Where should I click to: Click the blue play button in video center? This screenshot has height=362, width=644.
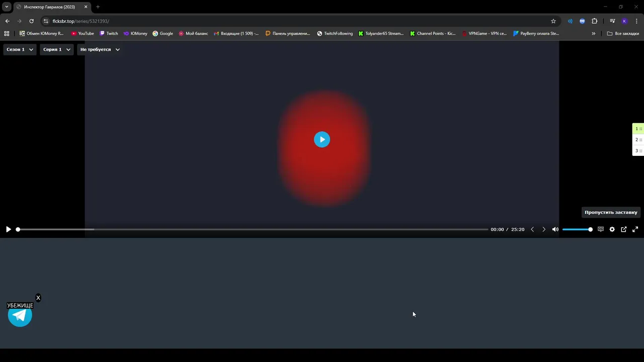322,139
